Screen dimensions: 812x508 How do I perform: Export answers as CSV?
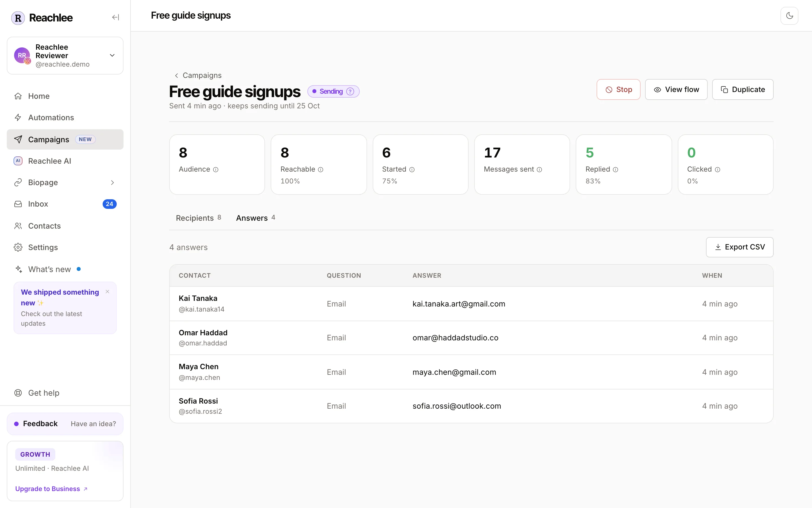[740, 247]
